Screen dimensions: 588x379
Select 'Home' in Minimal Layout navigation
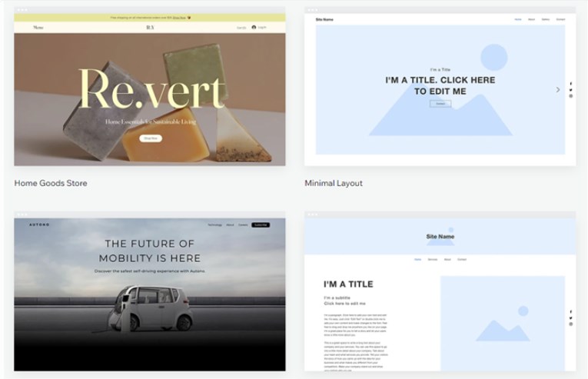(x=518, y=19)
